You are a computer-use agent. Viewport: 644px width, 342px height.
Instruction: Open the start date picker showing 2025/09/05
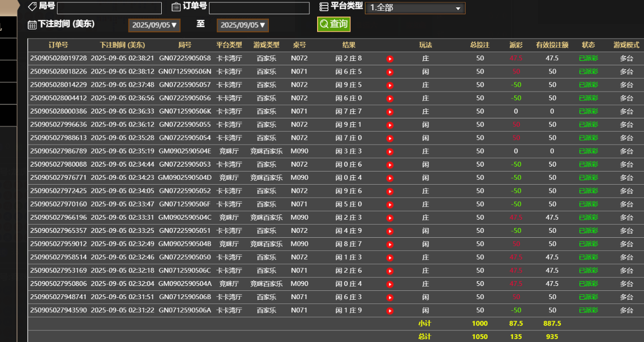[154, 24]
